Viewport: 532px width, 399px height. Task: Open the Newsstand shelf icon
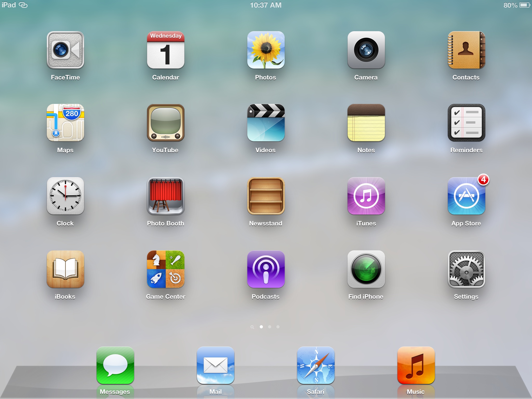coord(266,196)
